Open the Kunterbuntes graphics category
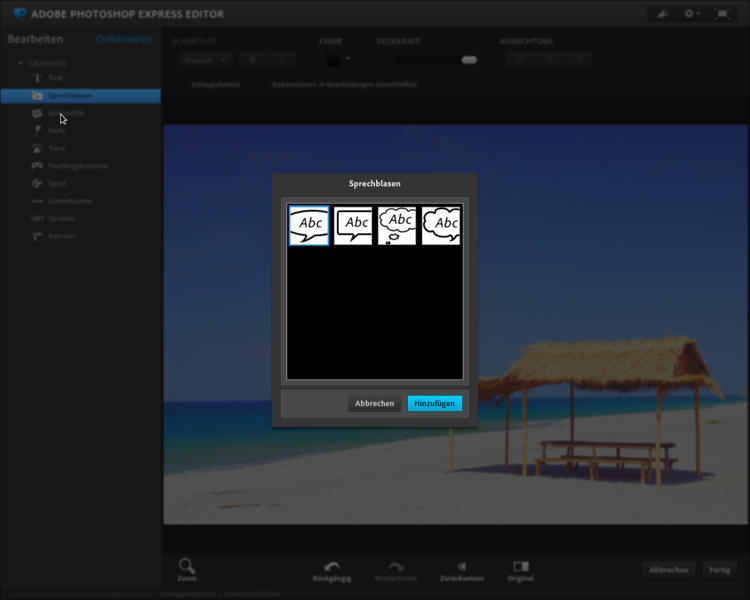Viewport: 750px width, 600px height. pos(62,201)
